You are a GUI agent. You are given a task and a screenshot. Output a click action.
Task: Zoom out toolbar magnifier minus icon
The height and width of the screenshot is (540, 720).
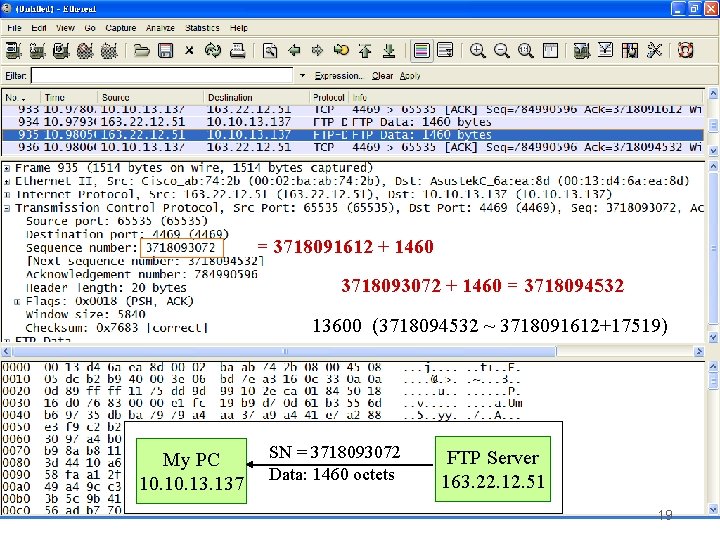tap(501, 50)
